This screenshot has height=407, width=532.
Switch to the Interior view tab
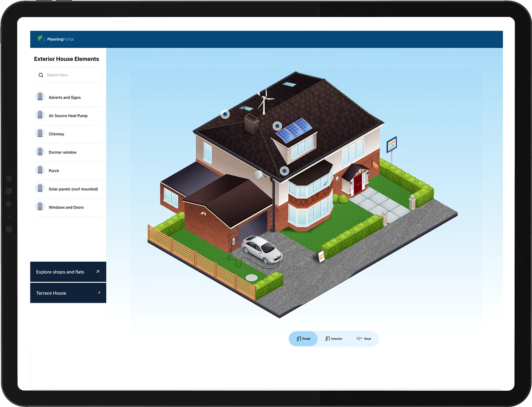pyautogui.click(x=333, y=339)
